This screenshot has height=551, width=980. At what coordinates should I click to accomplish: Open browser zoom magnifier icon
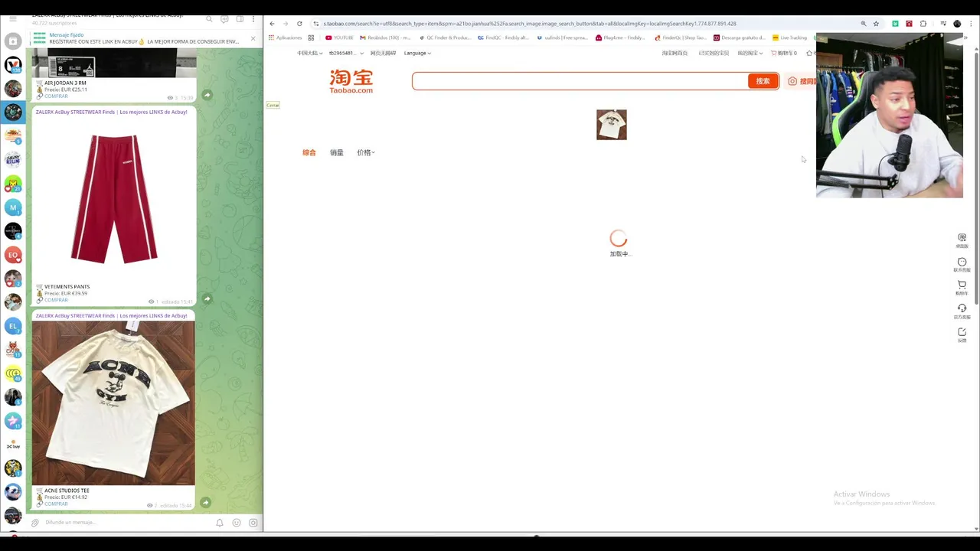864,24
